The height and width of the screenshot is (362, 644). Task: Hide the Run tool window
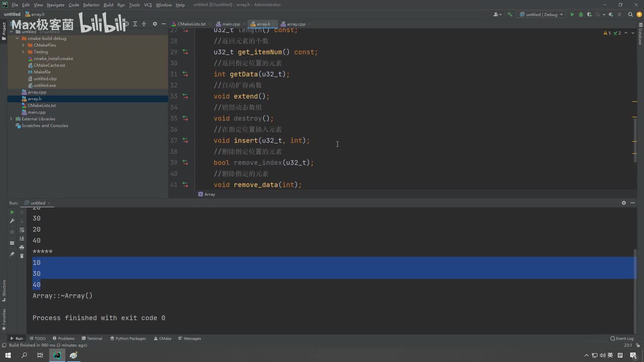tap(632, 203)
